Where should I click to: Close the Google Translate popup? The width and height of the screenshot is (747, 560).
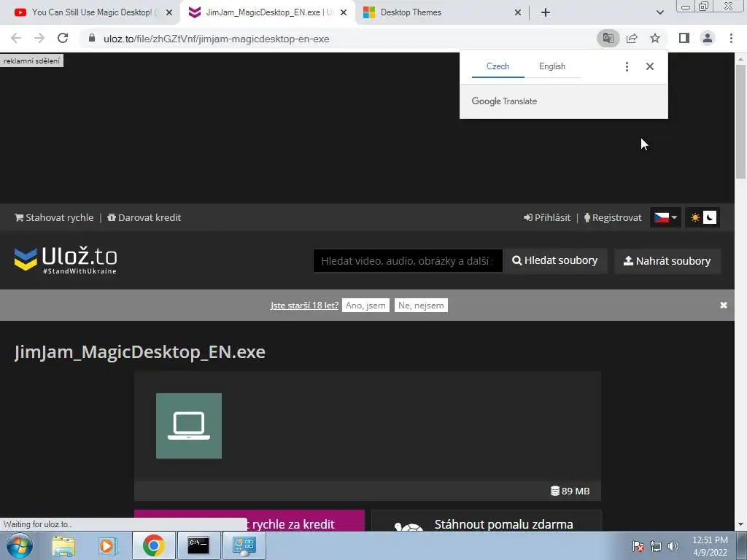pos(650,66)
